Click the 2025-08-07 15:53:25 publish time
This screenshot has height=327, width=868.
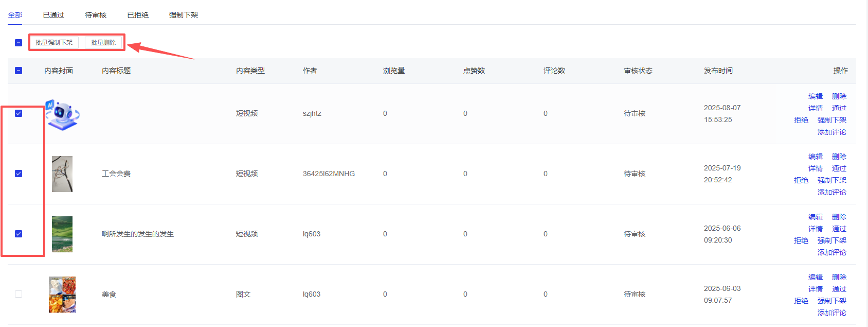[x=722, y=114]
